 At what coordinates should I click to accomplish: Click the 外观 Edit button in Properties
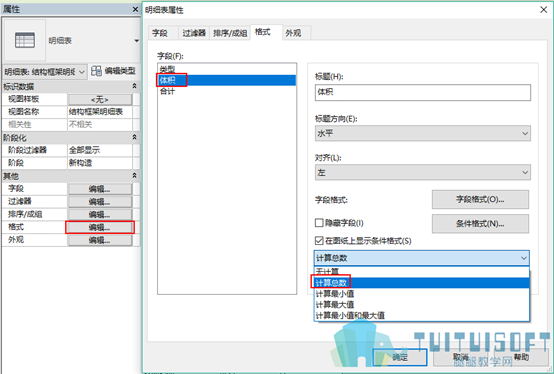(100, 240)
